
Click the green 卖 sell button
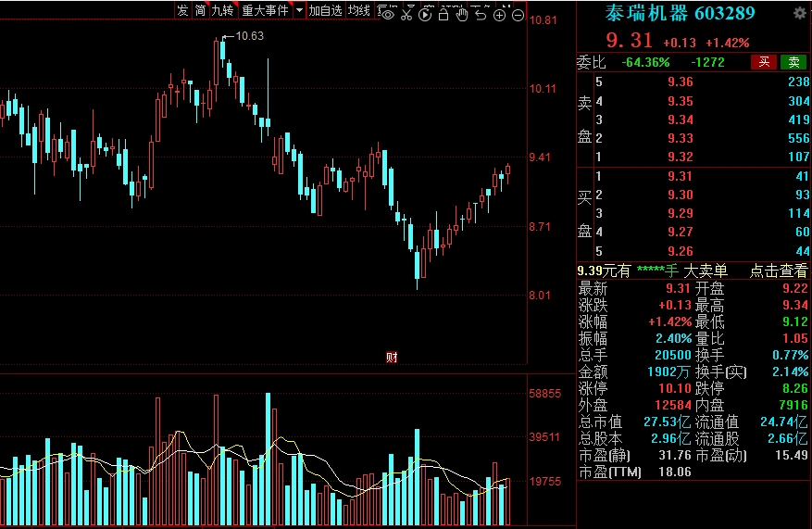click(x=793, y=62)
